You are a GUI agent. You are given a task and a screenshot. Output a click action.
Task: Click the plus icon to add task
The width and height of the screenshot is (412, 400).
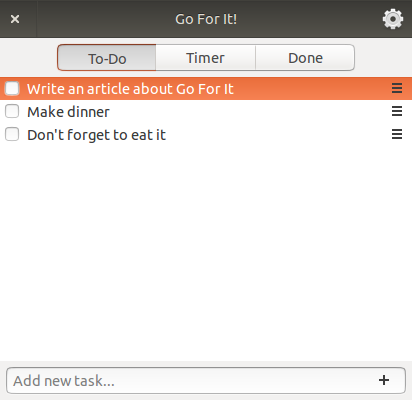(x=384, y=380)
